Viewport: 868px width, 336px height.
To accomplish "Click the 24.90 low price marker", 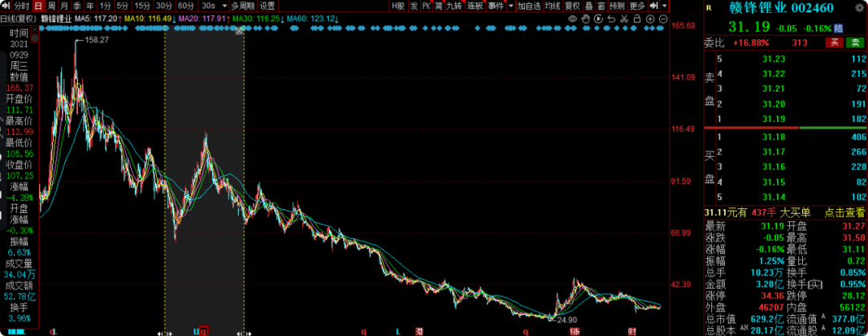I will point(567,319).
